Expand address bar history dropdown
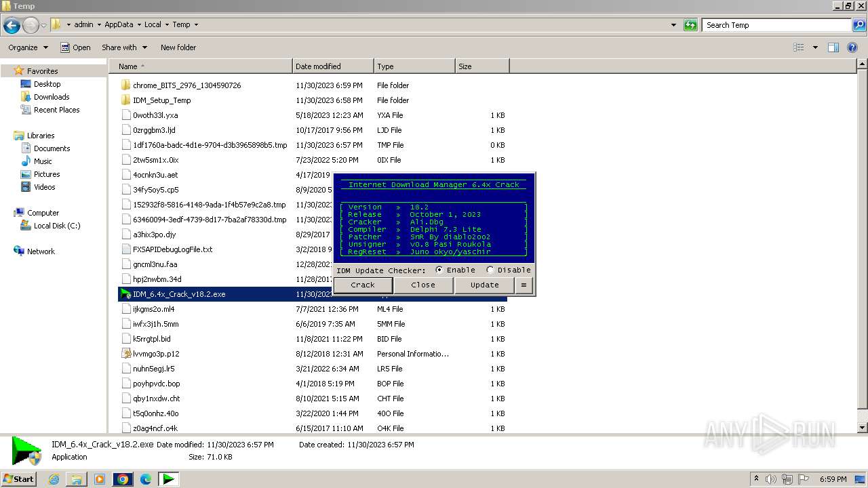Screen dimensions: 868x488 (x=673, y=25)
